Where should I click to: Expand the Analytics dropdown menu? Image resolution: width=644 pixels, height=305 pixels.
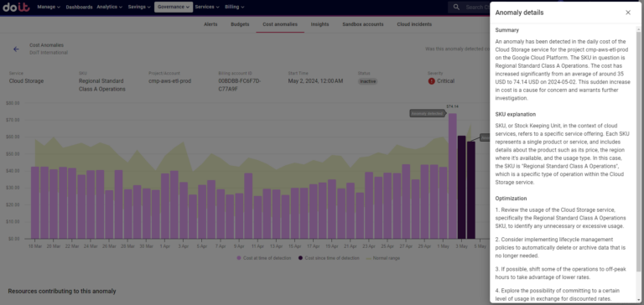[110, 7]
